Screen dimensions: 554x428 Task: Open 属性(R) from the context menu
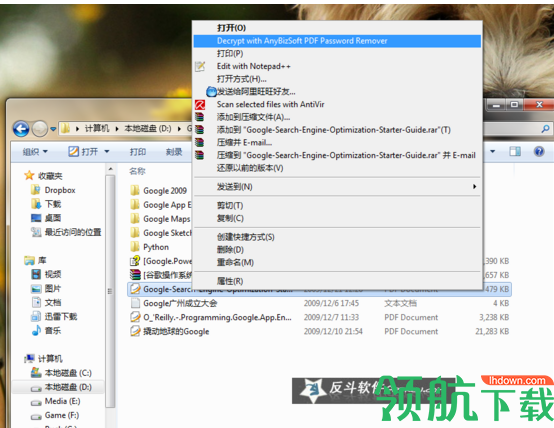pos(337,281)
